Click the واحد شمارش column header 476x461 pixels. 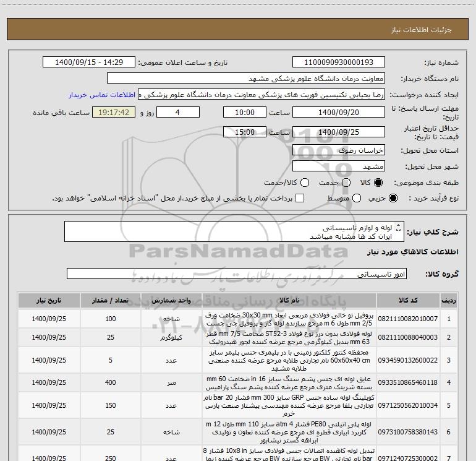tap(171, 301)
